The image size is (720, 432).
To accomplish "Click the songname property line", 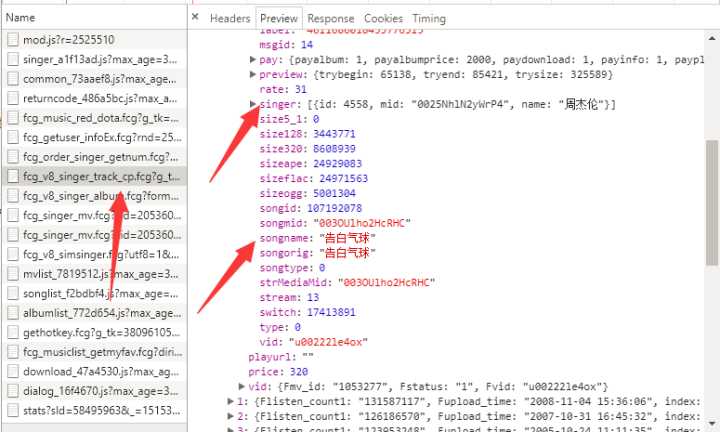I will point(317,238).
